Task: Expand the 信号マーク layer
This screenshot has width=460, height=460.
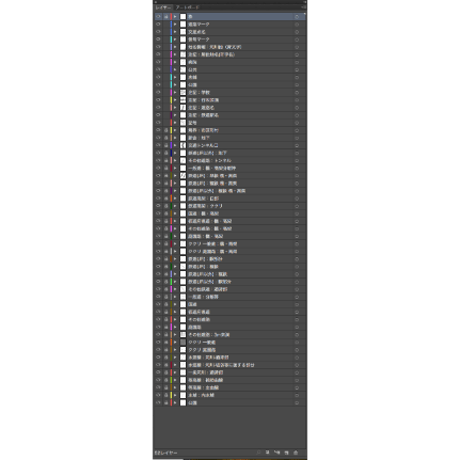Action: click(x=175, y=39)
